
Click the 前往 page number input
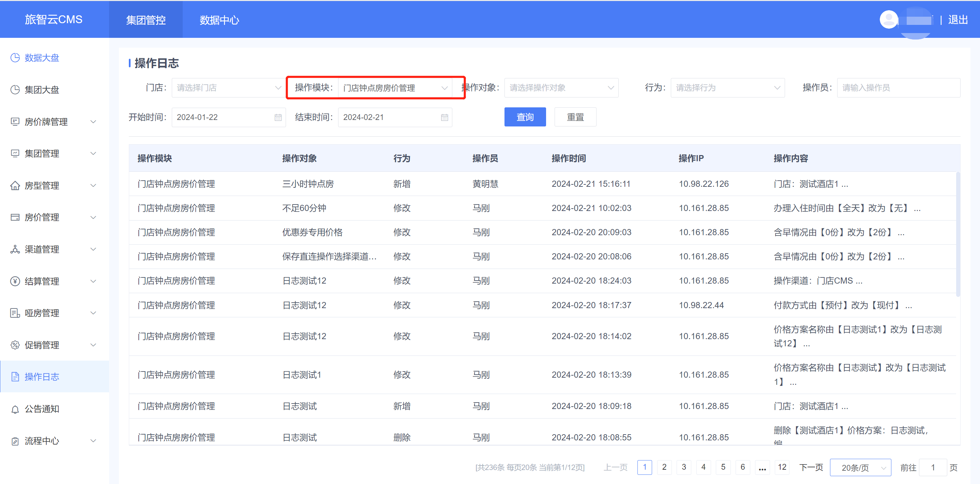(932, 468)
